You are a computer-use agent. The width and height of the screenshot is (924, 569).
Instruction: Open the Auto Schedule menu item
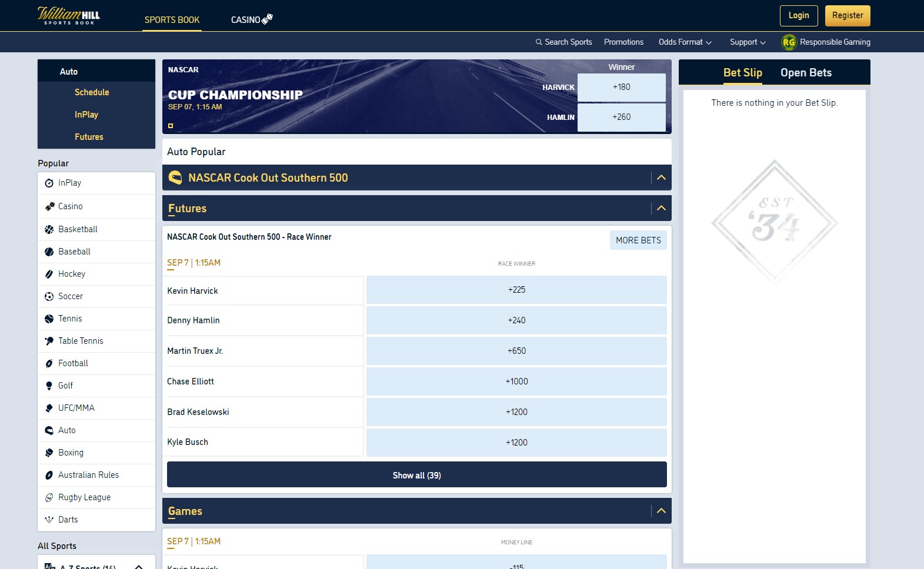tap(92, 92)
